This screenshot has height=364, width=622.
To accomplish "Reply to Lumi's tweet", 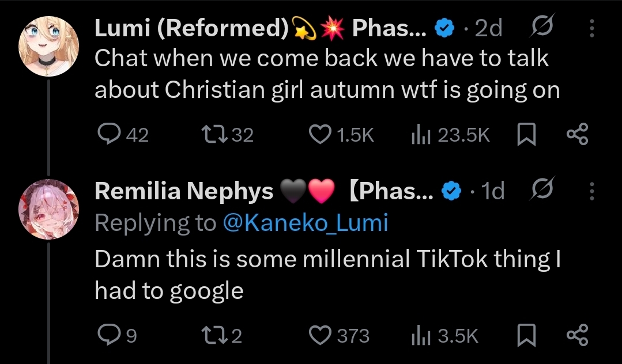I will (x=108, y=135).
